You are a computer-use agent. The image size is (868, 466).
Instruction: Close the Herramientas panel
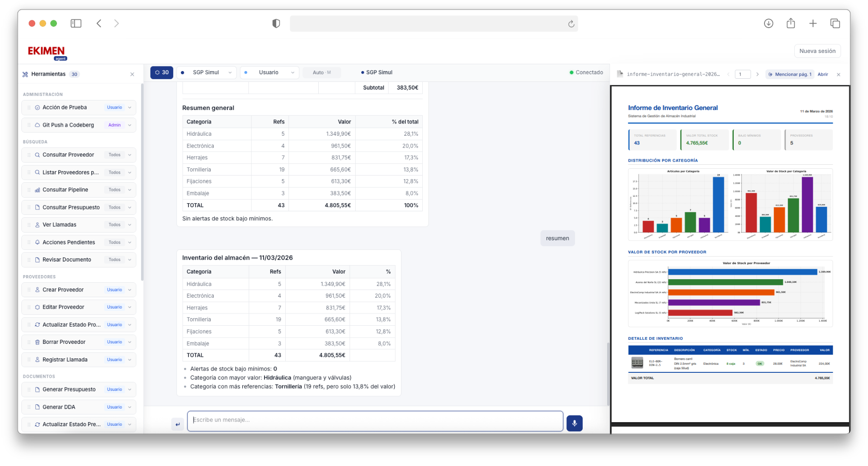[x=132, y=74]
